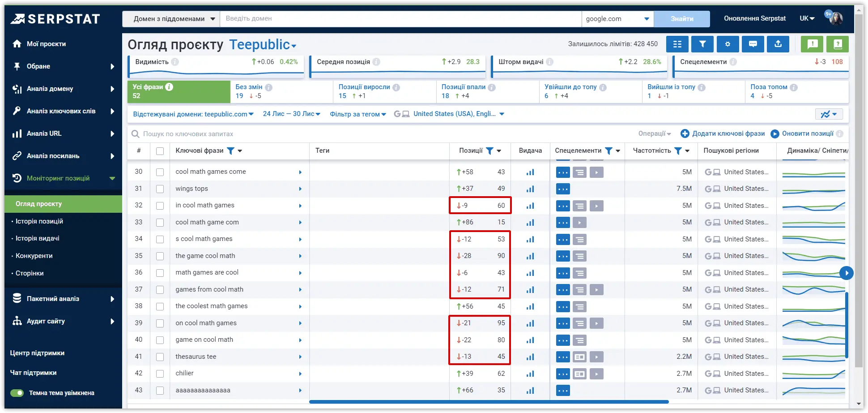868x413 pixels.
Task: Tick the select-all header checkbox
Action: (160, 151)
